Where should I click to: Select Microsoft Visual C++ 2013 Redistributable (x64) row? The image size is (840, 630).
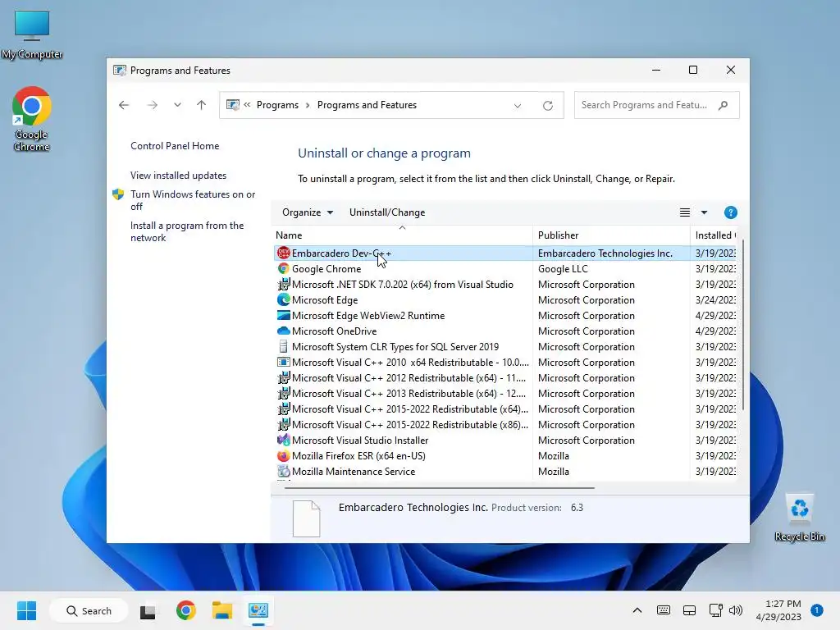pyautogui.click(x=506, y=393)
